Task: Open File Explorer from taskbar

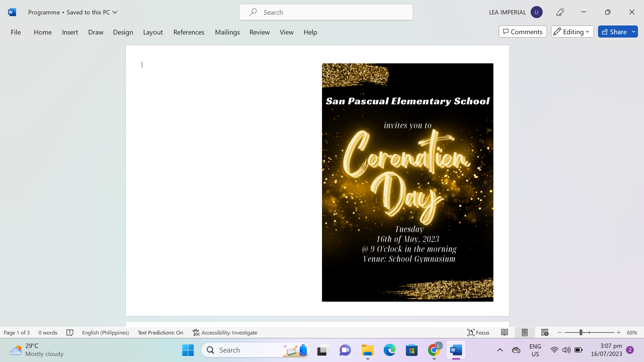Action: click(367, 350)
